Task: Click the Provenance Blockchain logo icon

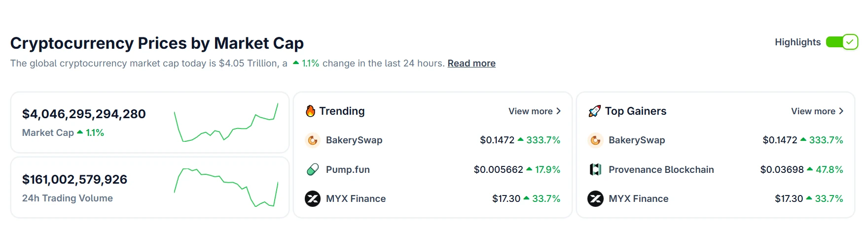Action: pos(595,169)
